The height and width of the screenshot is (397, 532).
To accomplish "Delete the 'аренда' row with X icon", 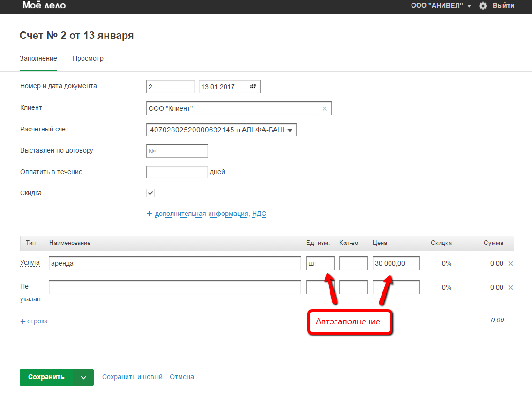I will tap(511, 263).
